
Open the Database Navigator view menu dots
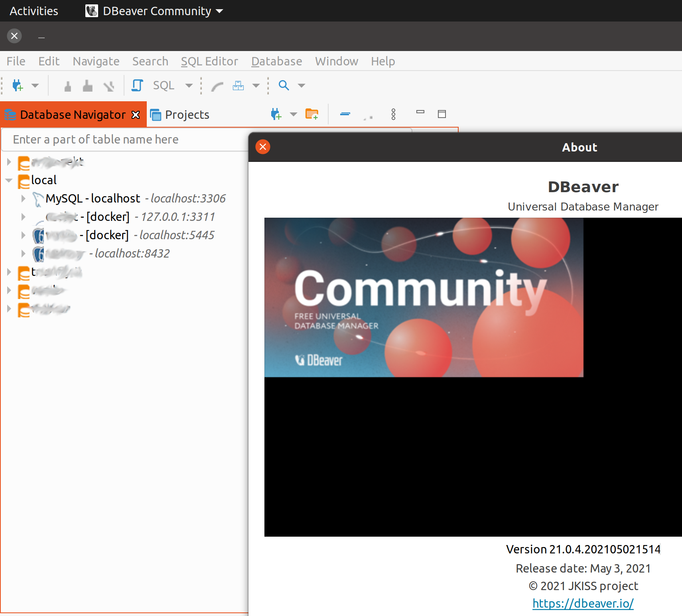[x=394, y=114]
